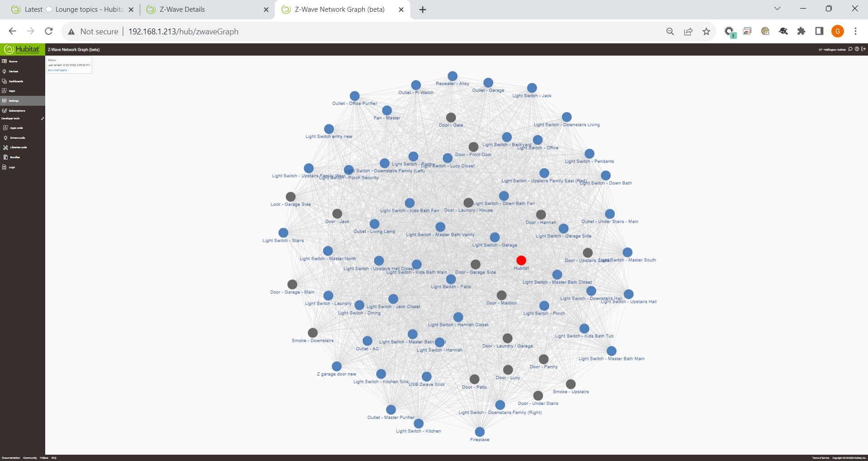Select the Outlet - Under Stairs - Main node

click(610, 214)
